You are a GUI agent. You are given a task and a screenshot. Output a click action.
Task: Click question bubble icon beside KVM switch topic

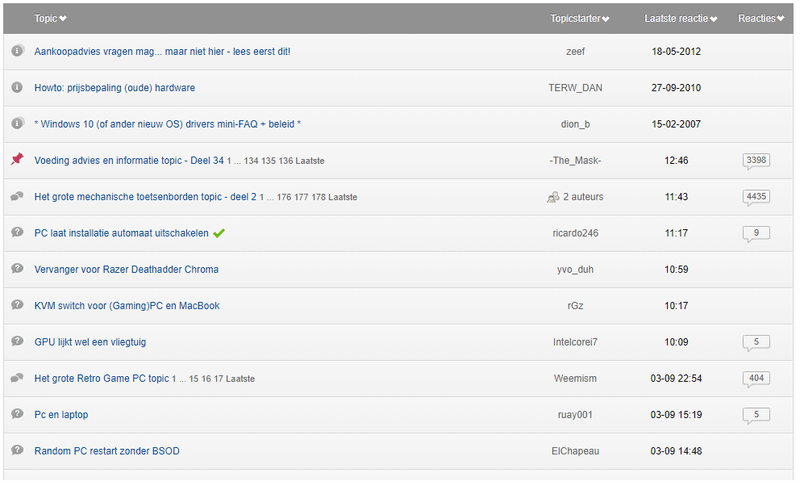click(x=17, y=305)
